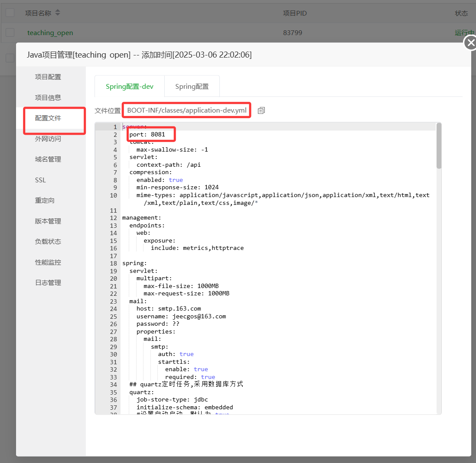Viewport: 476px width, 463px height.
Task: Copy the application-dev.yml file path
Action: [261, 110]
